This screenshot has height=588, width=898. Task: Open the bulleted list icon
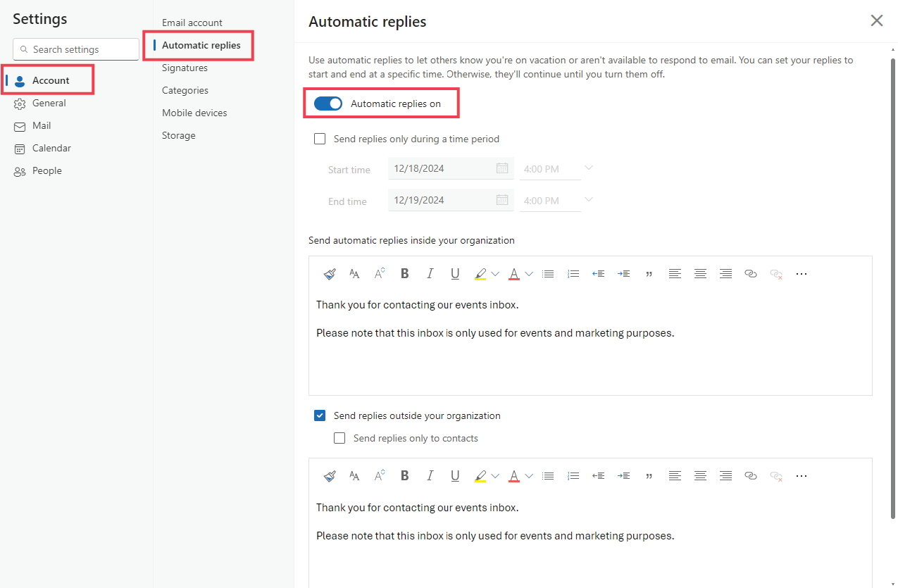[x=548, y=273]
